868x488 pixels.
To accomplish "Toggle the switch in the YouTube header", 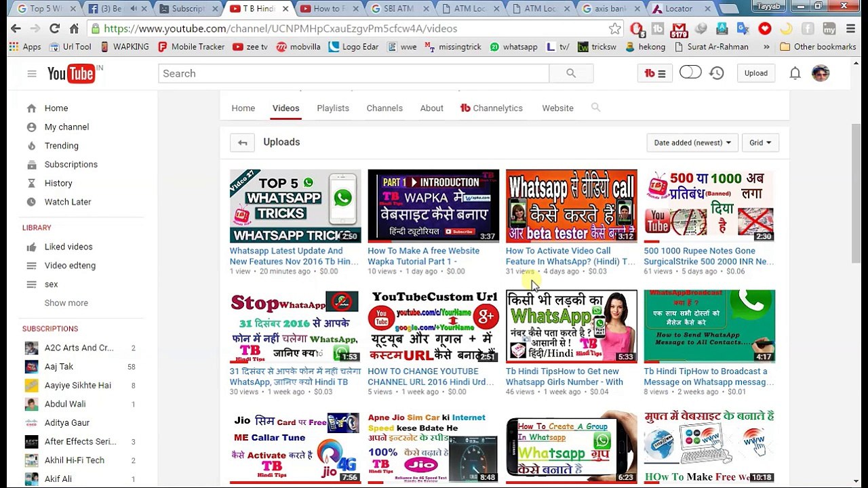I will pyautogui.click(x=690, y=73).
